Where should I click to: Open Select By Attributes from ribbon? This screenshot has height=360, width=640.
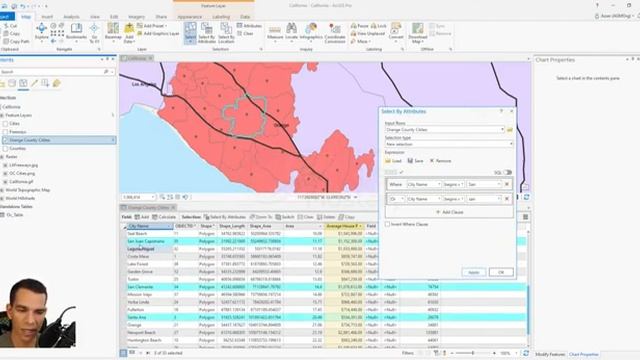[x=207, y=33]
